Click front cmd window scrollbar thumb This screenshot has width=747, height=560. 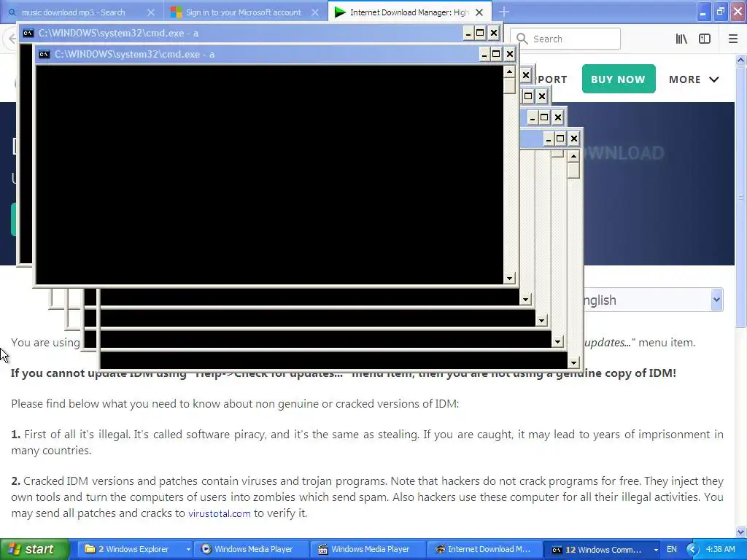tap(510, 86)
